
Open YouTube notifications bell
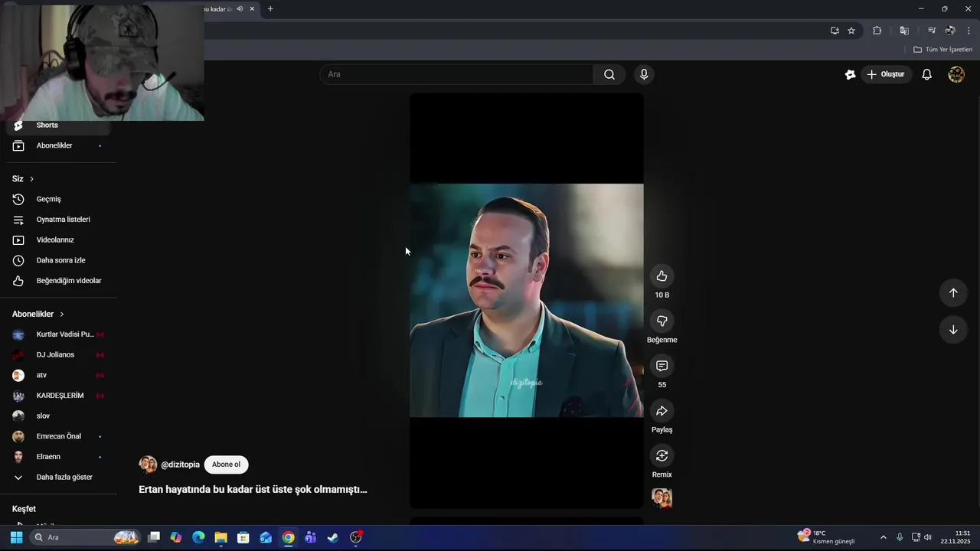click(926, 74)
